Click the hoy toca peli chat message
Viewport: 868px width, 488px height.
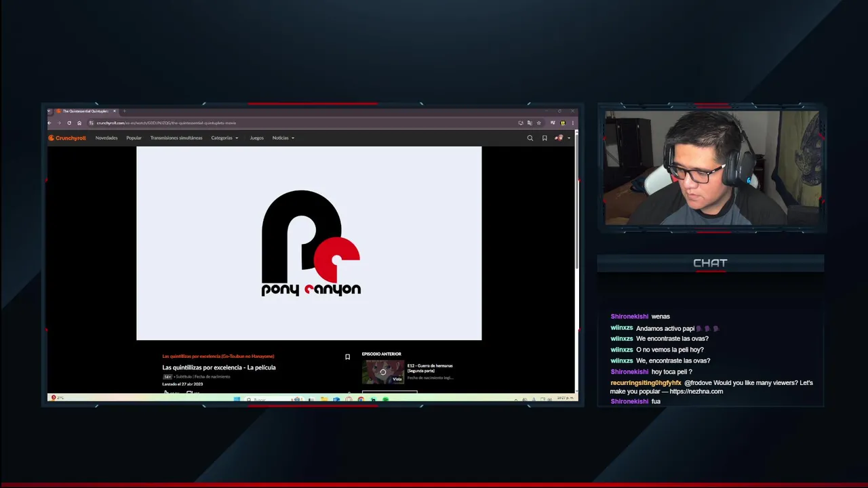tap(651, 372)
